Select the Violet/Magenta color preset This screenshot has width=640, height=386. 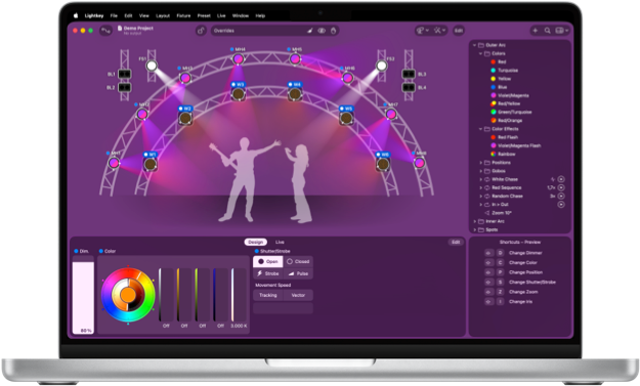(x=510, y=95)
